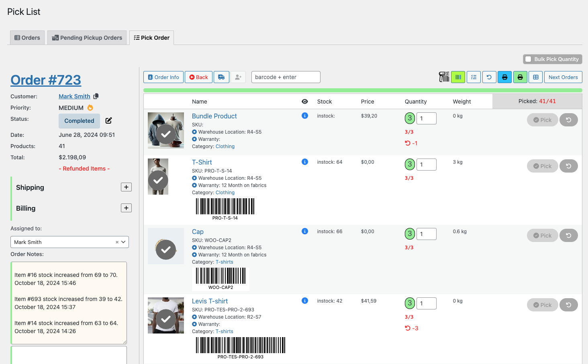Screen dimensions: 588x364
Task: Click the blue printer icon
Action: pyautogui.click(x=504, y=77)
